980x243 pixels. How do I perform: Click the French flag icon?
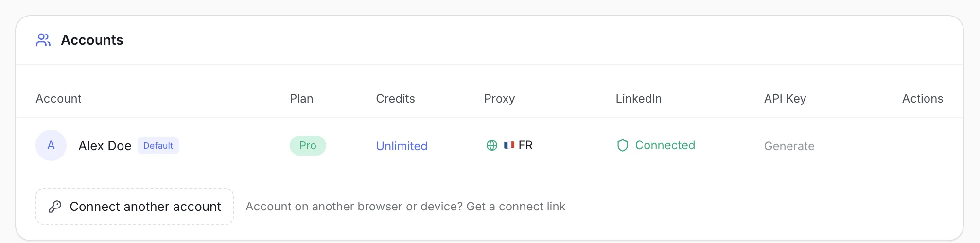[x=509, y=145]
